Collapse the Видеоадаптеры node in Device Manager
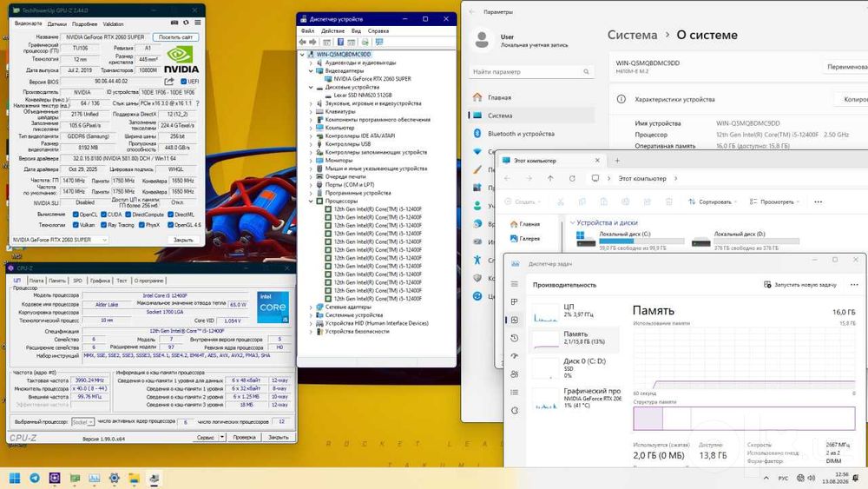 (311, 71)
